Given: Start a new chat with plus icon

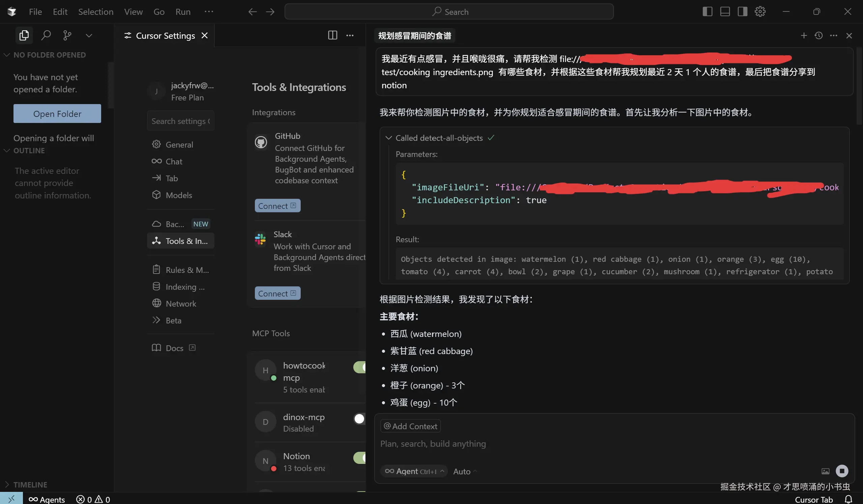Looking at the screenshot, I should 804,36.
